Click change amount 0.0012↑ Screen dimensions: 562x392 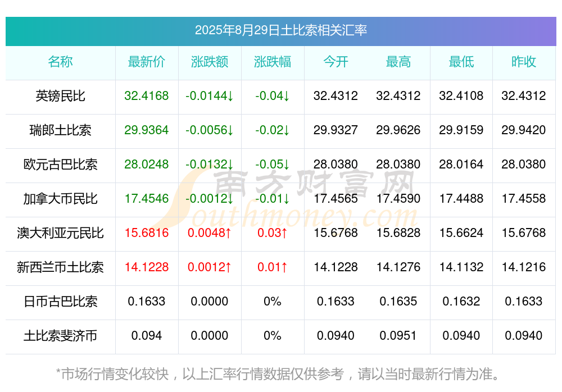click(210, 267)
